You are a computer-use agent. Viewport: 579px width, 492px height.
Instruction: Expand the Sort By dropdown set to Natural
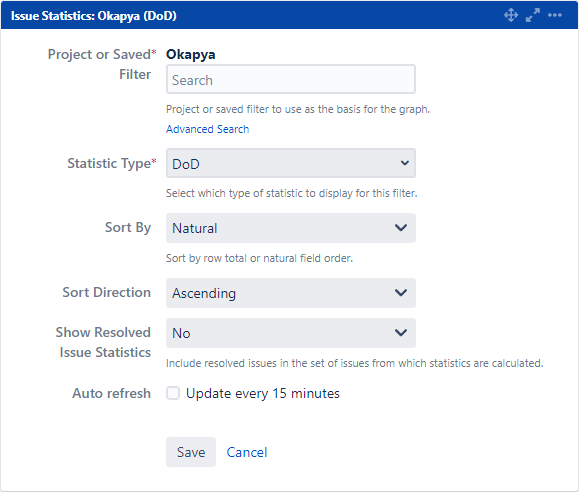(291, 228)
